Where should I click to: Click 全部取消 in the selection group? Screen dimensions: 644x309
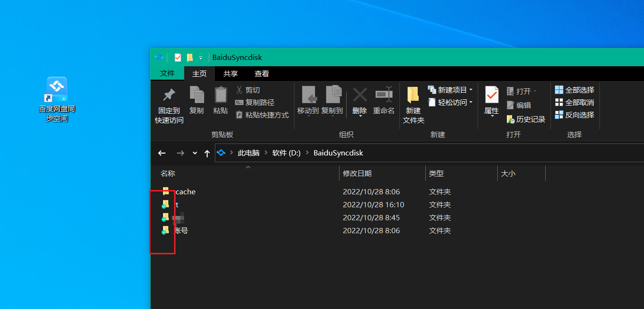coord(574,102)
